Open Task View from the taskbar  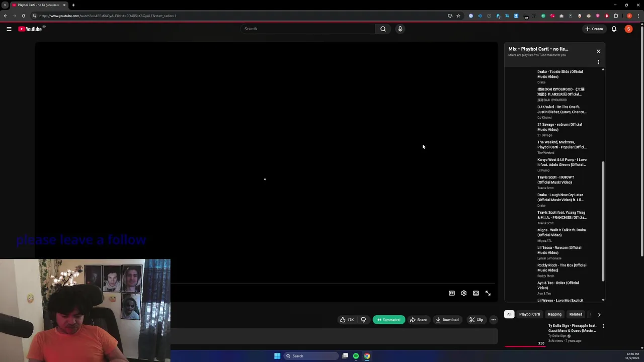click(x=345, y=356)
